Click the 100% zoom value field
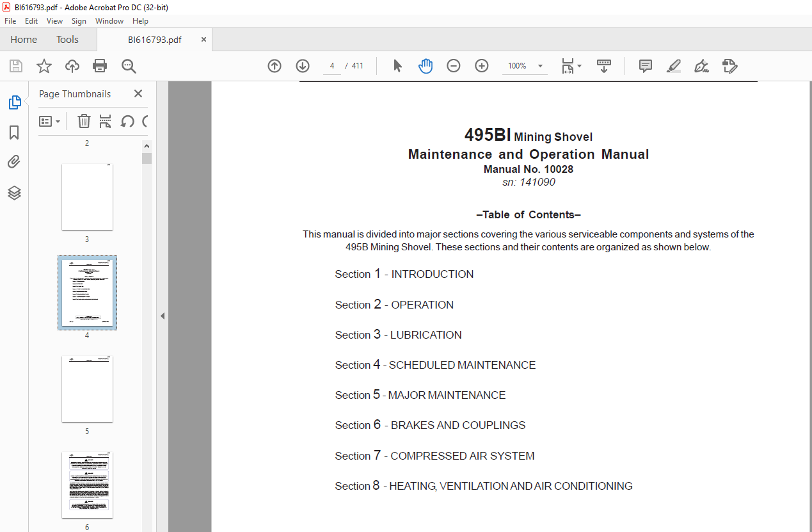This screenshot has width=812, height=532. click(x=517, y=66)
